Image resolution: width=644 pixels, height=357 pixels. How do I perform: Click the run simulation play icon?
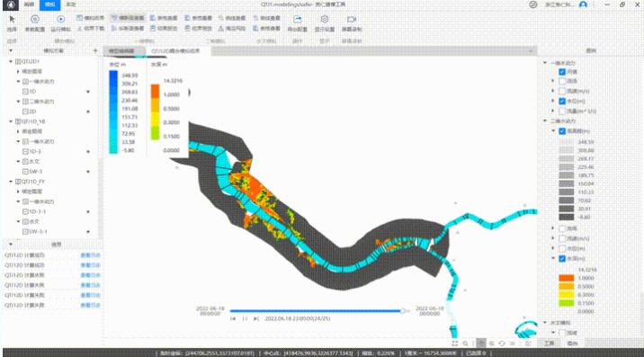(61, 19)
